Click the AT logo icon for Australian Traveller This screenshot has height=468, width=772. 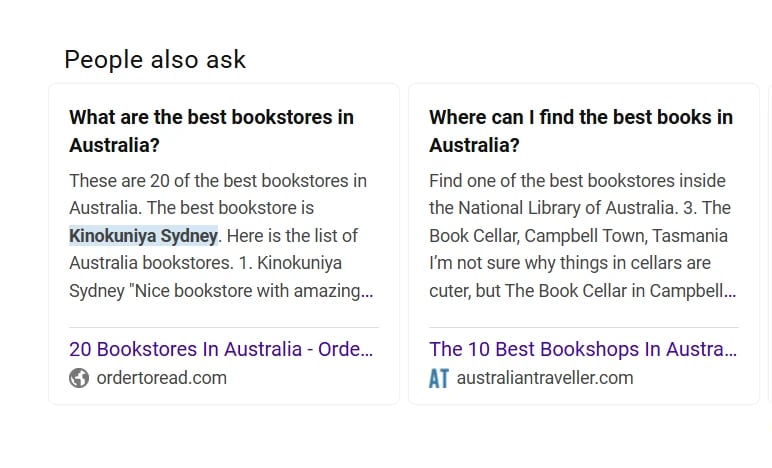pos(438,378)
